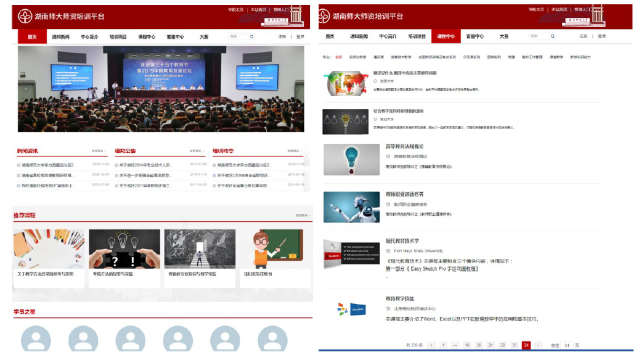Switch to 客服中心 tab in right navigation
The width and height of the screenshot is (644, 360).
tap(475, 36)
